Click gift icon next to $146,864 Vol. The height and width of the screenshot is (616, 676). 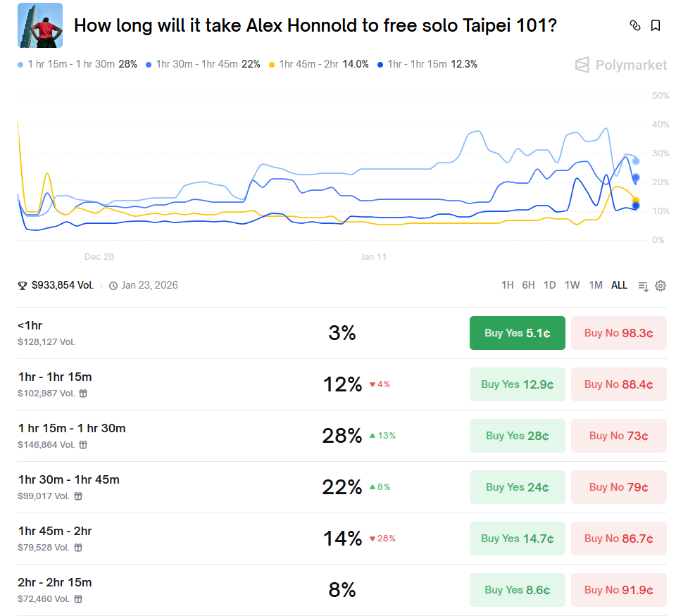[x=83, y=445]
